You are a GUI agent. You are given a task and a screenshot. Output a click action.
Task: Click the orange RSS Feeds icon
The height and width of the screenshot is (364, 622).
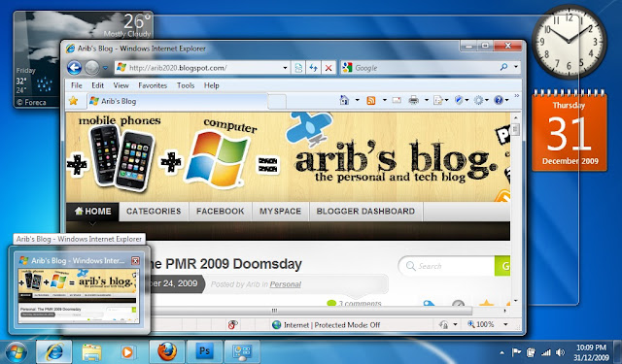pos(371,101)
